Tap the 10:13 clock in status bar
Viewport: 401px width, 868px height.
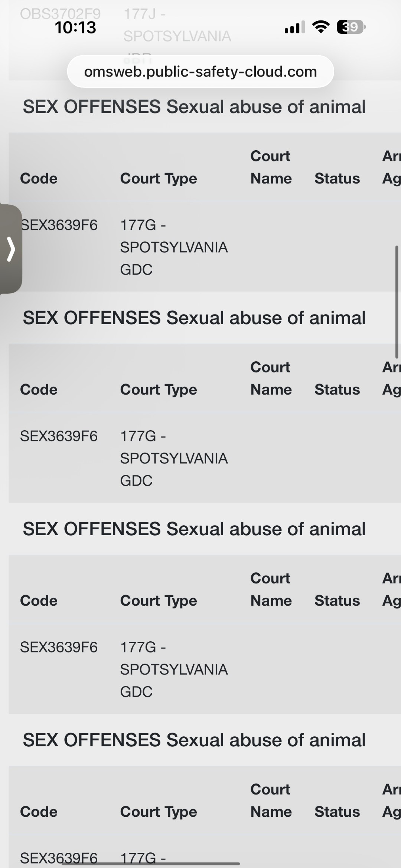point(75,27)
